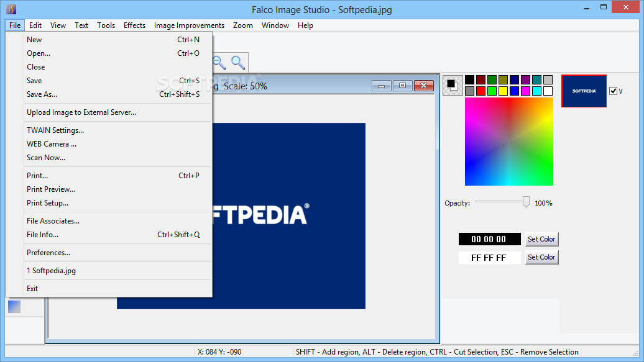Toggle the V checkbox beside the thumbnail
The height and width of the screenshot is (362, 644).
click(613, 91)
